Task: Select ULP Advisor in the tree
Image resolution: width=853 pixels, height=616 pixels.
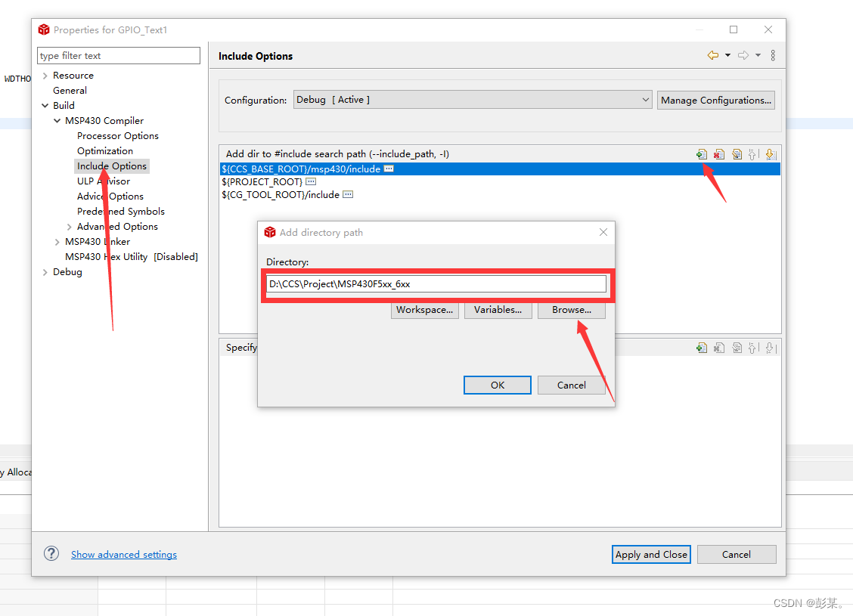Action: 104,181
